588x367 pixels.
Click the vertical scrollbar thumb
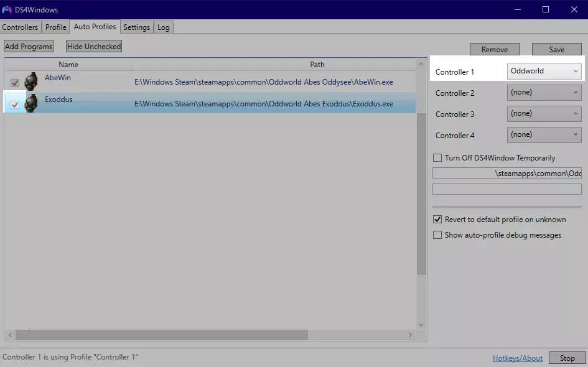tap(421, 194)
